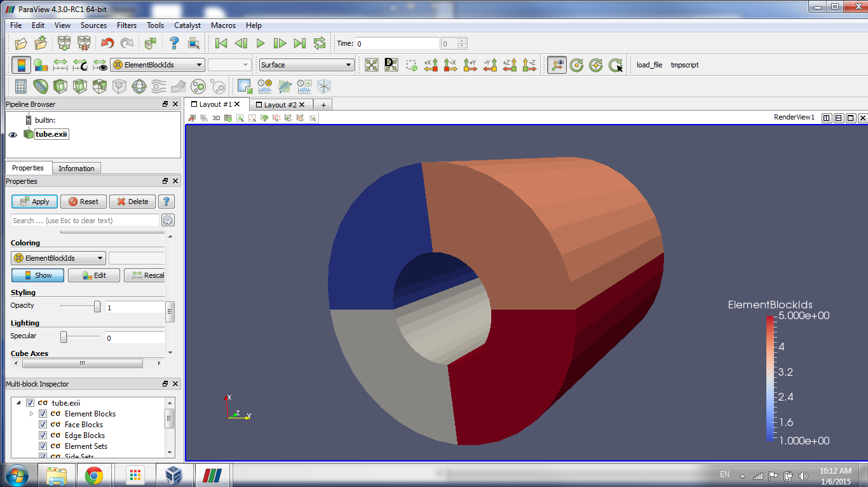This screenshot has height=487, width=868.
Task: Apply the Threshold filter icon
Action: [x=100, y=86]
